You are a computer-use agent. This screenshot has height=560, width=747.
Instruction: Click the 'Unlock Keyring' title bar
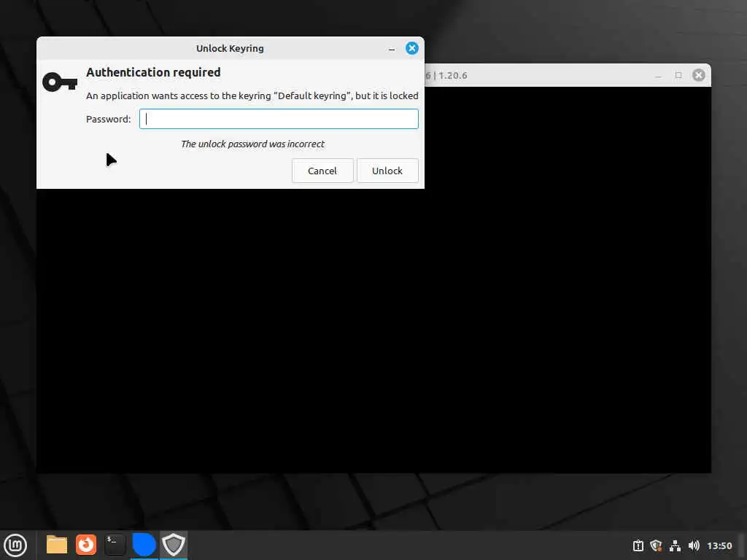[230, 48]
